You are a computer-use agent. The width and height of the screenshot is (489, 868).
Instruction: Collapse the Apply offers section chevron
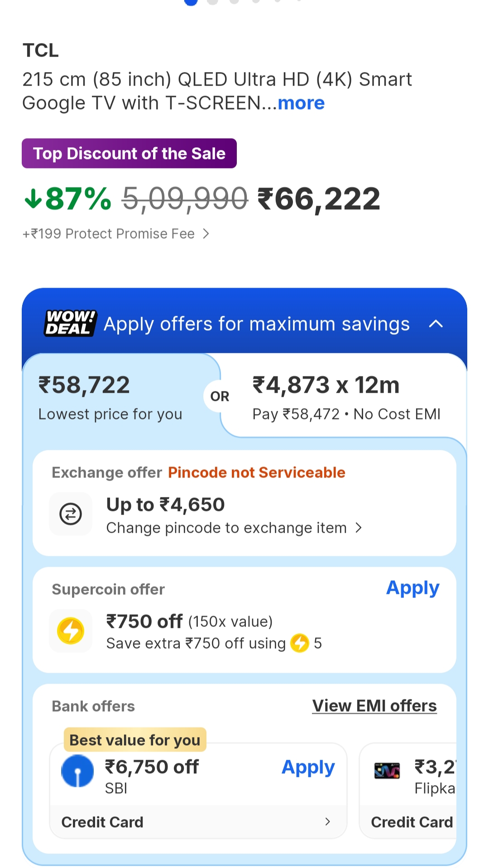click(436, 324)
